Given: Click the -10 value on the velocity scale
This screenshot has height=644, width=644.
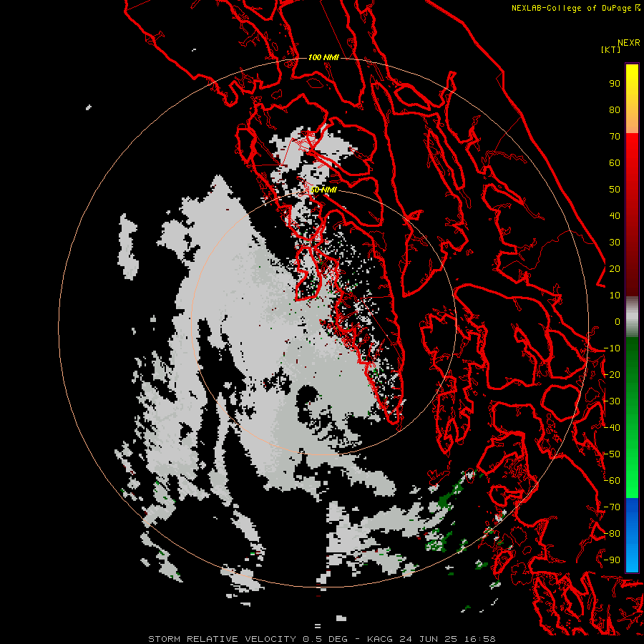Looking at the screenshot, I should pos(612,348).
